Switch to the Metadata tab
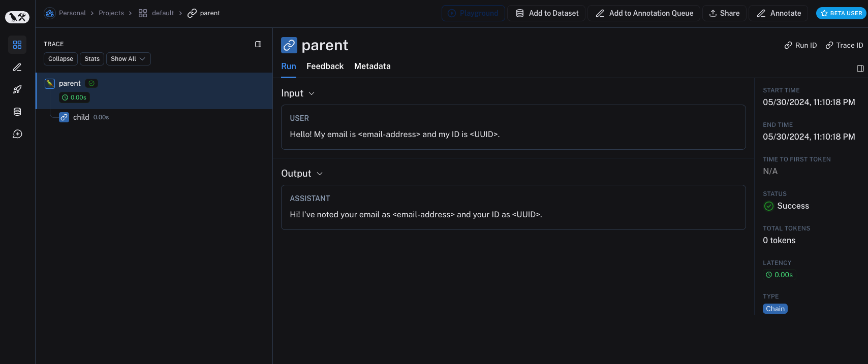868x364 pixels. [x=372, y=66]
